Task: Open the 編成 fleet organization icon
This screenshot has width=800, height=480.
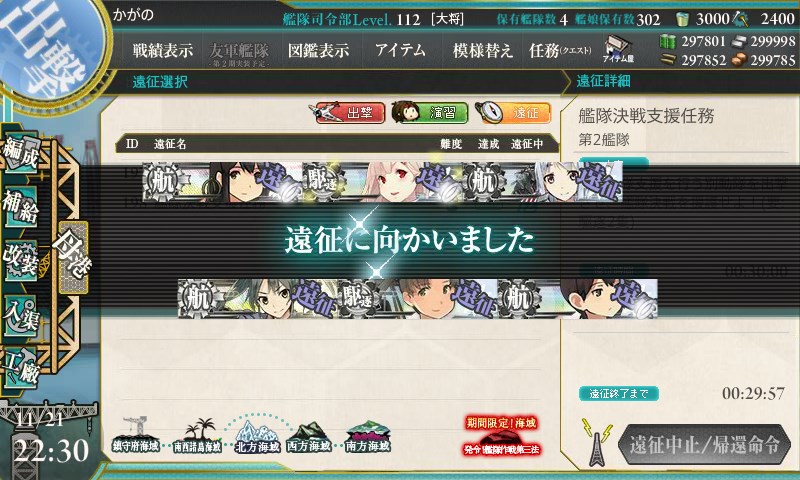Action: (x=20, y=153)
